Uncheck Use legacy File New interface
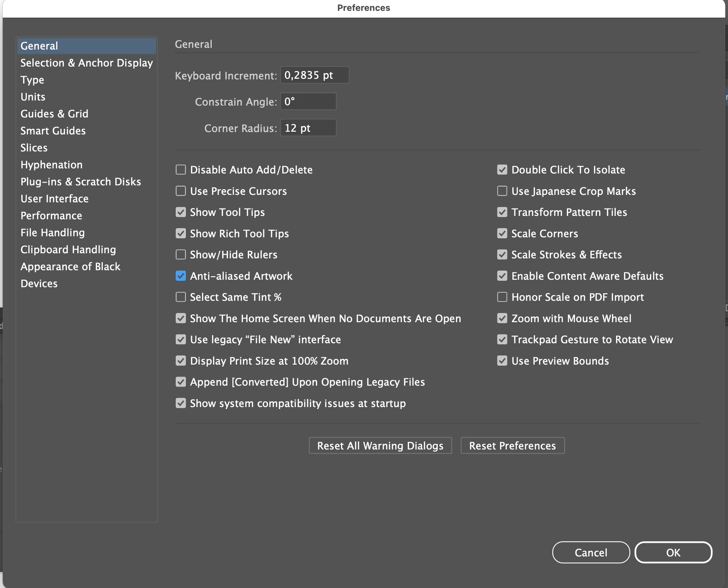728x588 pixels. pyautogui.click(x=181, y=339)
